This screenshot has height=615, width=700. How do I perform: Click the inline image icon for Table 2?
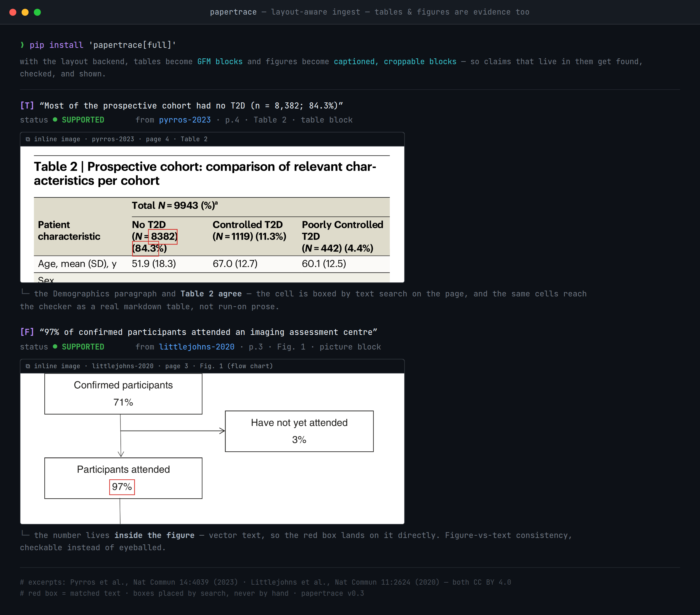(28, 139)
